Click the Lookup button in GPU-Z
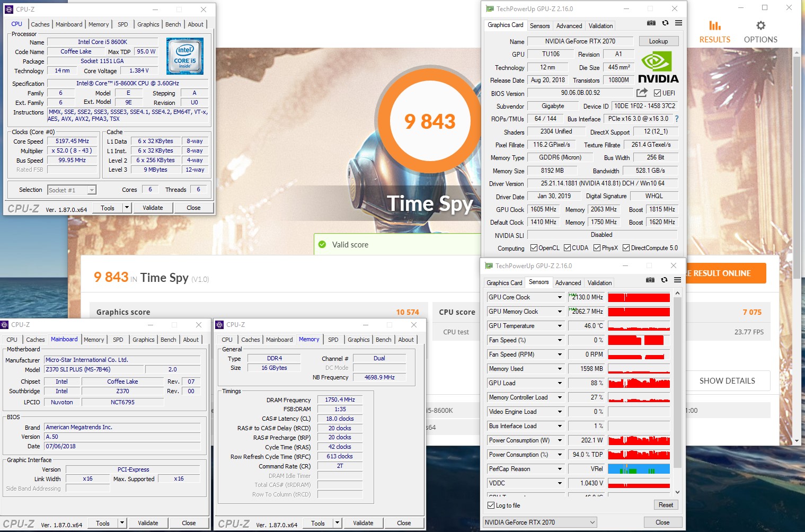The image size is (805, 532). point(658,41)
